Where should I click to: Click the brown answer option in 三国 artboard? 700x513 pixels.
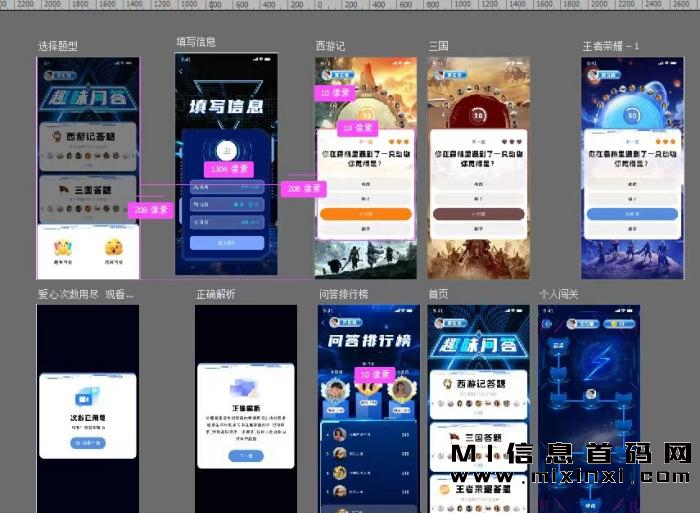click(479, 214)
